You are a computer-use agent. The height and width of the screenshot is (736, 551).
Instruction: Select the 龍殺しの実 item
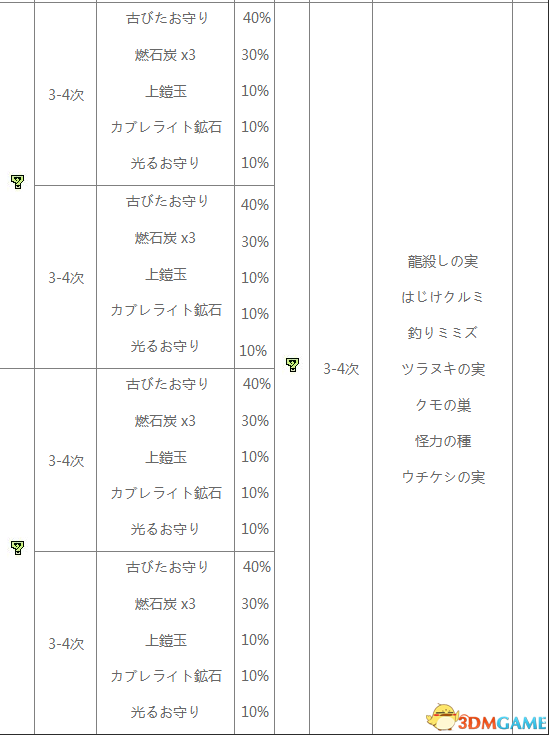[x=443, y=261]
